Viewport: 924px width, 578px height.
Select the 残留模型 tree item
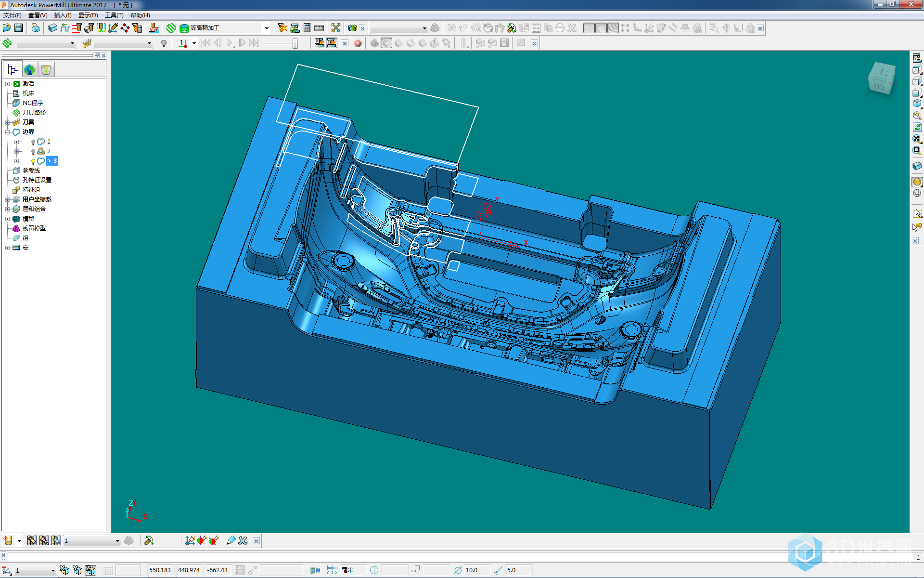[34, 228]
